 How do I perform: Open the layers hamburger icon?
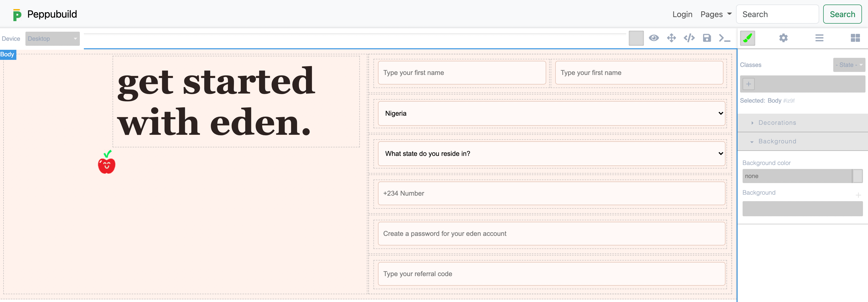click(x=819, y=38)
